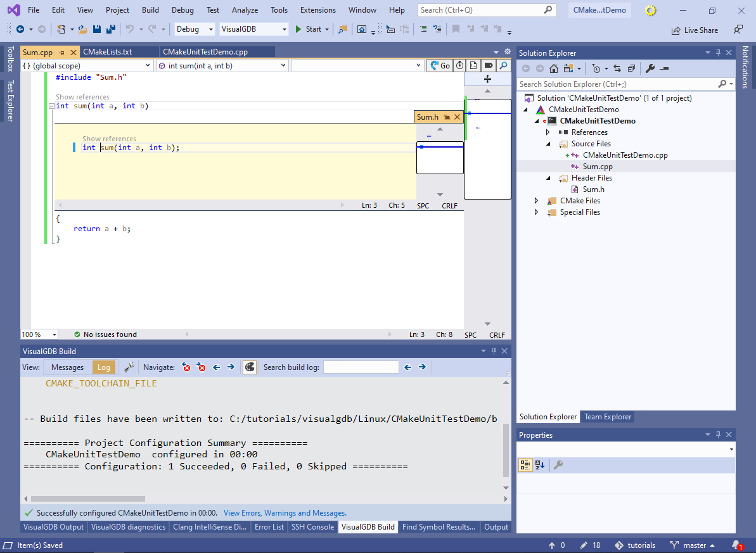This screenshot has height=553, width=756.
Task: Click the Search build log field
Action: 361,367
